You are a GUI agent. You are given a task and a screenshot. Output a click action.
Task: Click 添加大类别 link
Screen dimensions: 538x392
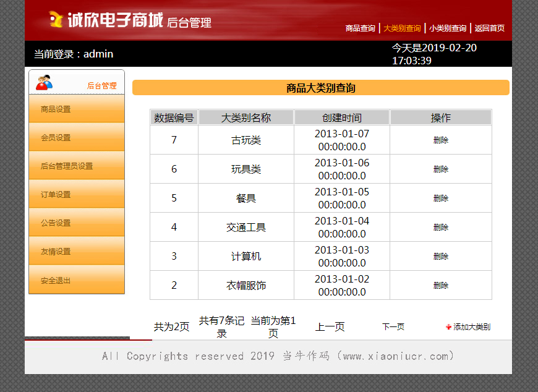[x=472, y=327]
